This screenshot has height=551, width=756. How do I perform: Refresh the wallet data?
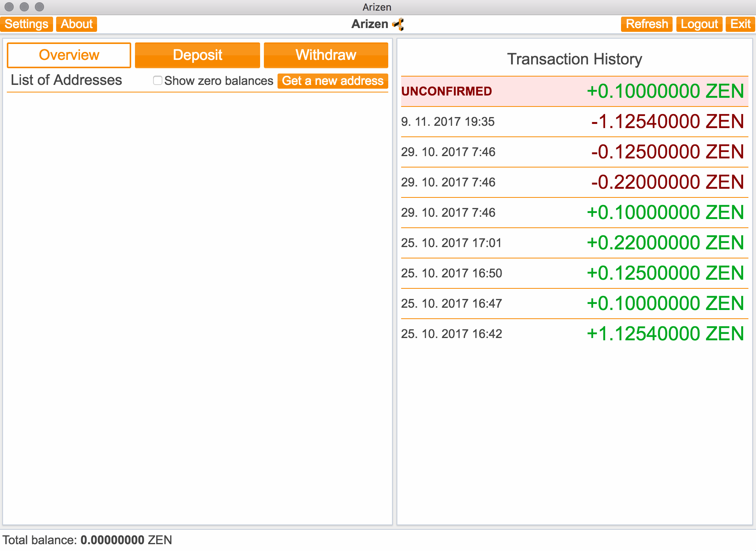pos(647,24)
